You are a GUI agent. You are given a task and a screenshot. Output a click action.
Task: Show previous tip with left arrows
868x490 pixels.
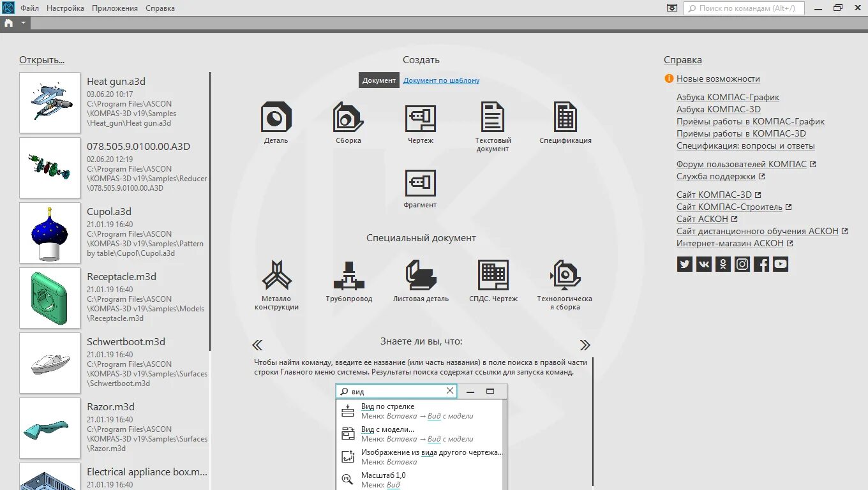(257, 345)
